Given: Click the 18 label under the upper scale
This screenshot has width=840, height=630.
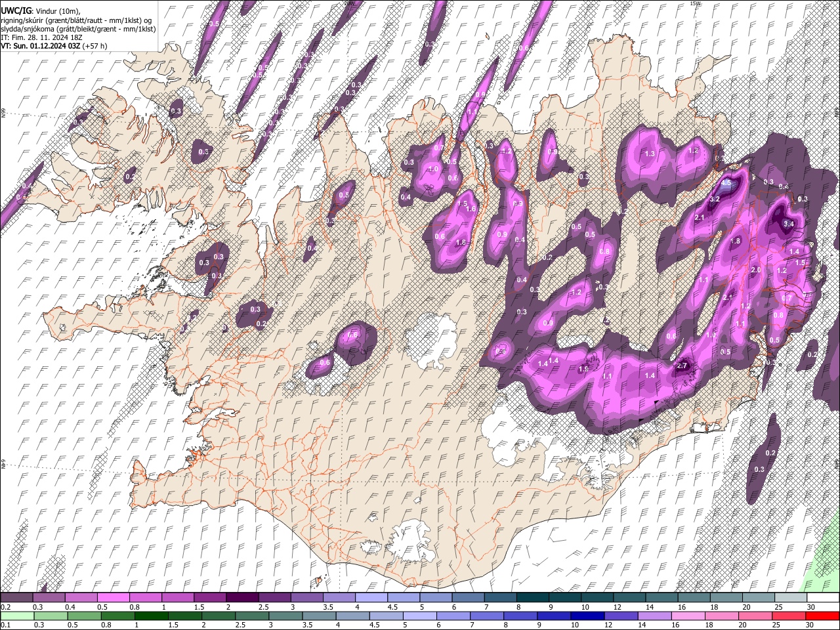Looking at the screenshot, I should pyautogui.click(x=715, y=607).
